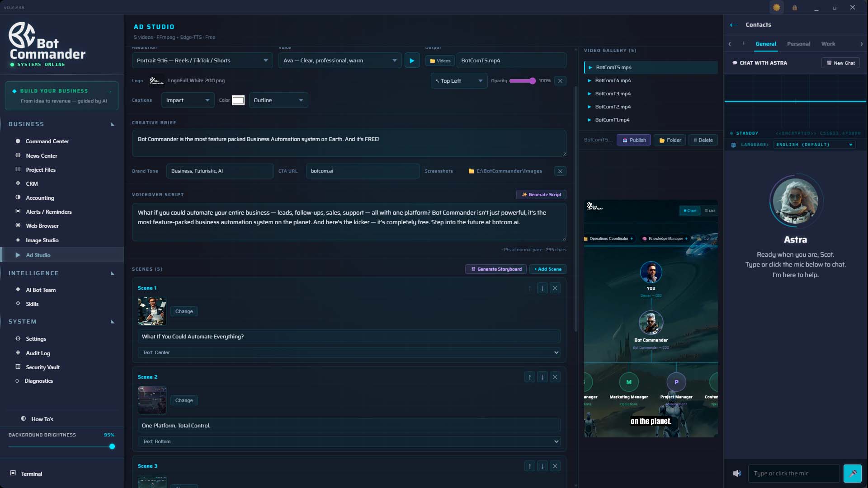Go back from Contacts panel
This screenshot has height=488, width=868.
click(734, 25)
